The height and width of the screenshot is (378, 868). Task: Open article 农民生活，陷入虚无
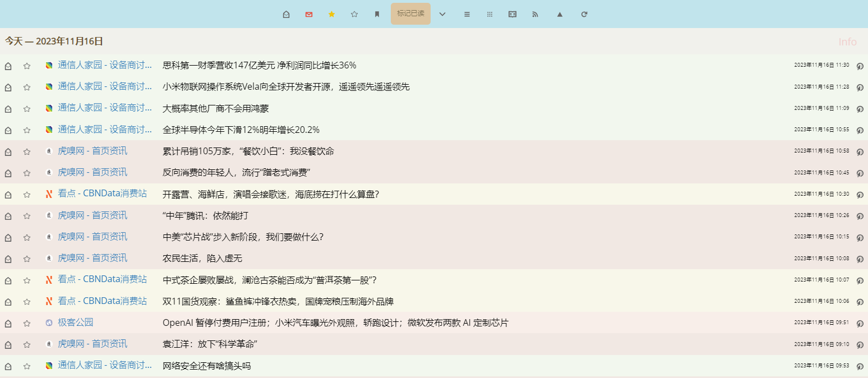(202, 259)
